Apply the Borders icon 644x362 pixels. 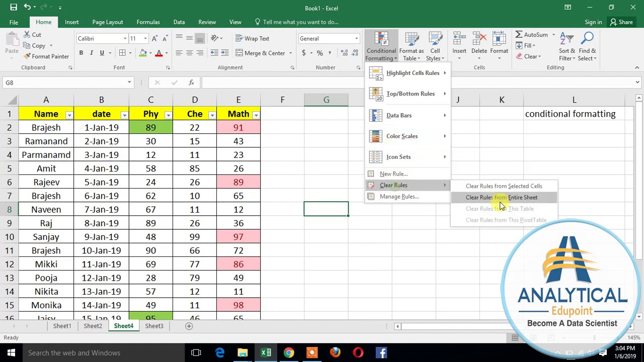122,53
